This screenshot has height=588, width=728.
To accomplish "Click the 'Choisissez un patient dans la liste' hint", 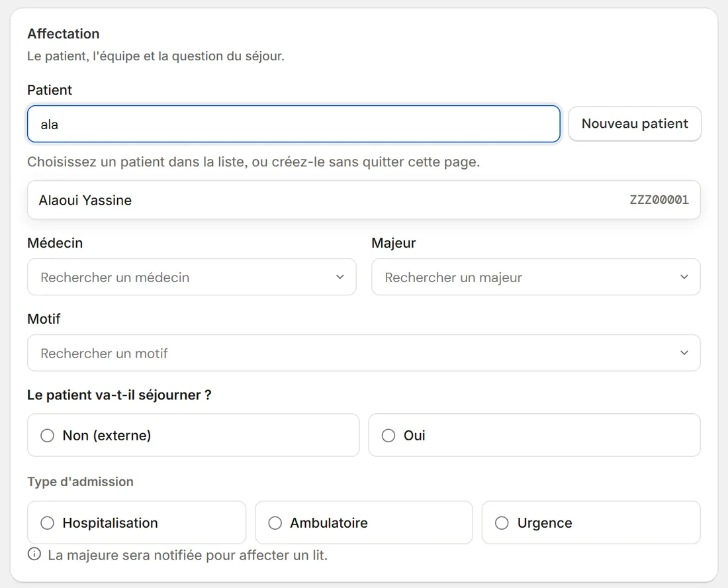I will pyautogui.click(x=253, y=162).
